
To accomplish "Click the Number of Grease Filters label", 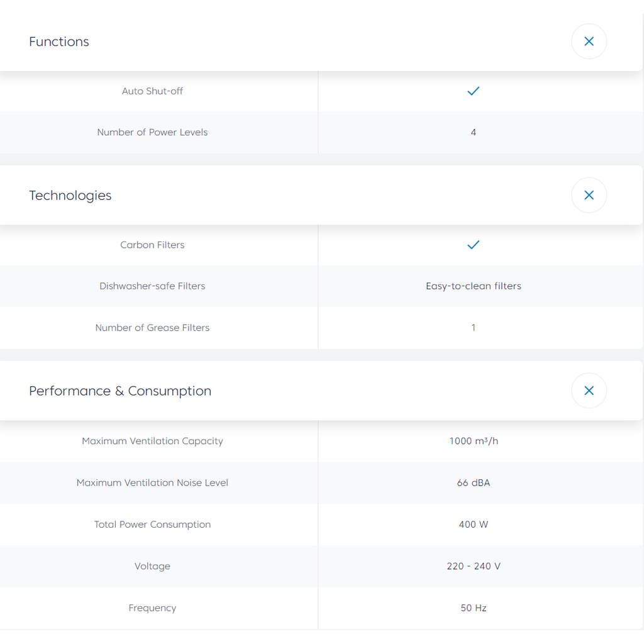I will 152,327.
